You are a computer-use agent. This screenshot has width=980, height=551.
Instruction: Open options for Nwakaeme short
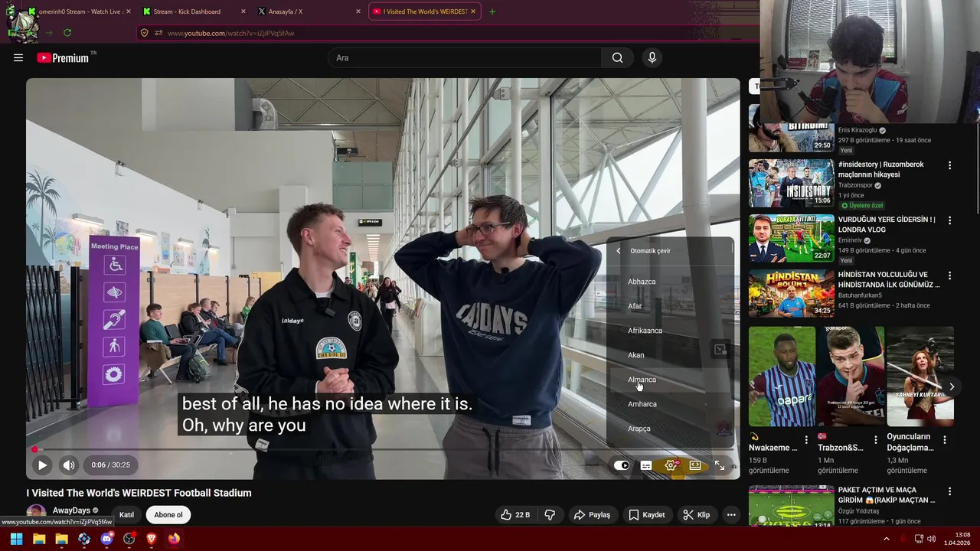pos(806,440)
